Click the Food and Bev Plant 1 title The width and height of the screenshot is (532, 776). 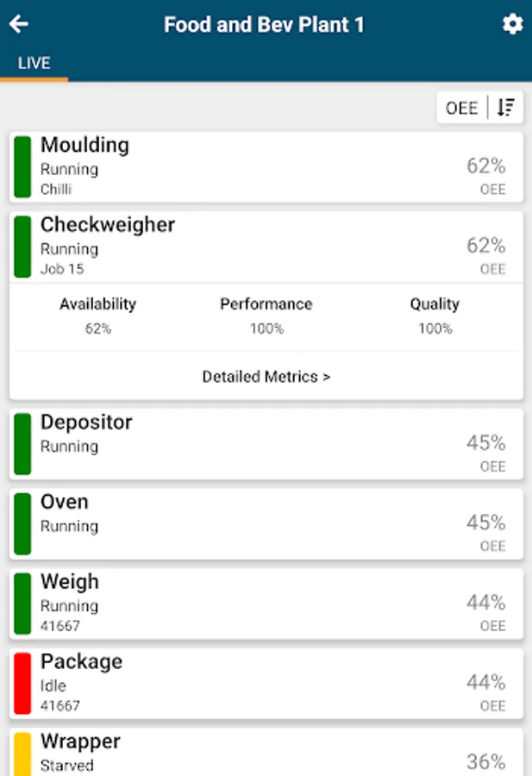(264, 24)
